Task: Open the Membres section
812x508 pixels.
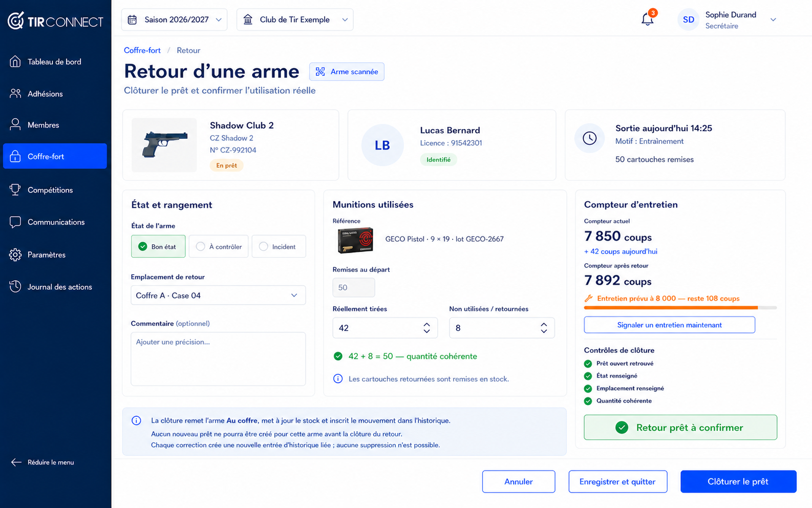Action: [x=55, y=125]
